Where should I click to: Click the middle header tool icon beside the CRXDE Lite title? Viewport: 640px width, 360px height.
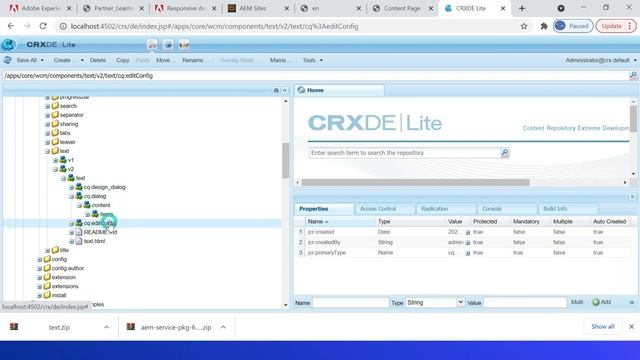pos(168,44)
